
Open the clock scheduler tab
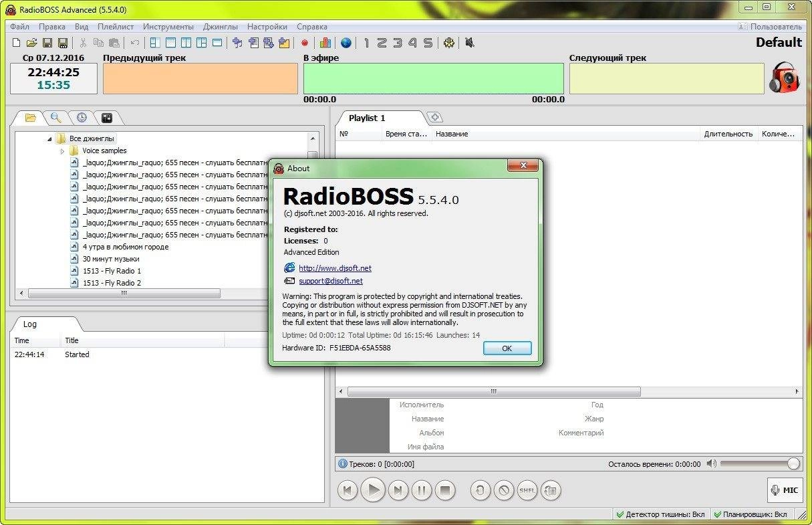point(82,118)
